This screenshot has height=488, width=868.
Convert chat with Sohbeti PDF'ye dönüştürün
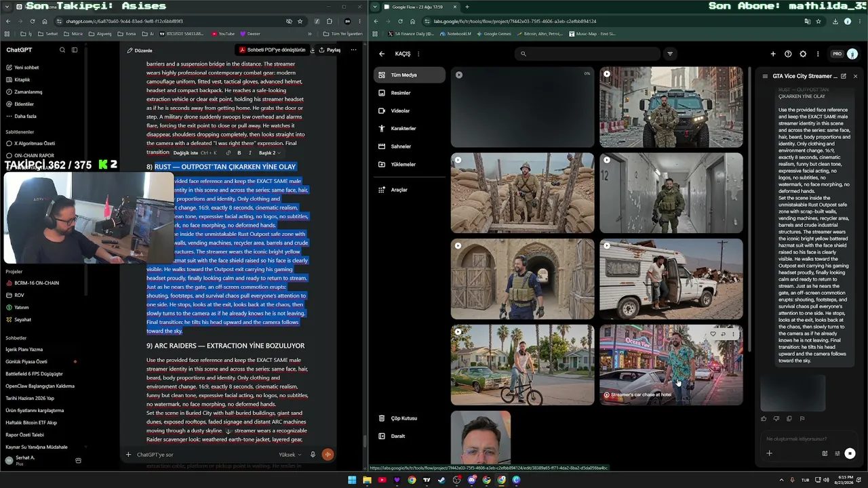tap(271, 50)
